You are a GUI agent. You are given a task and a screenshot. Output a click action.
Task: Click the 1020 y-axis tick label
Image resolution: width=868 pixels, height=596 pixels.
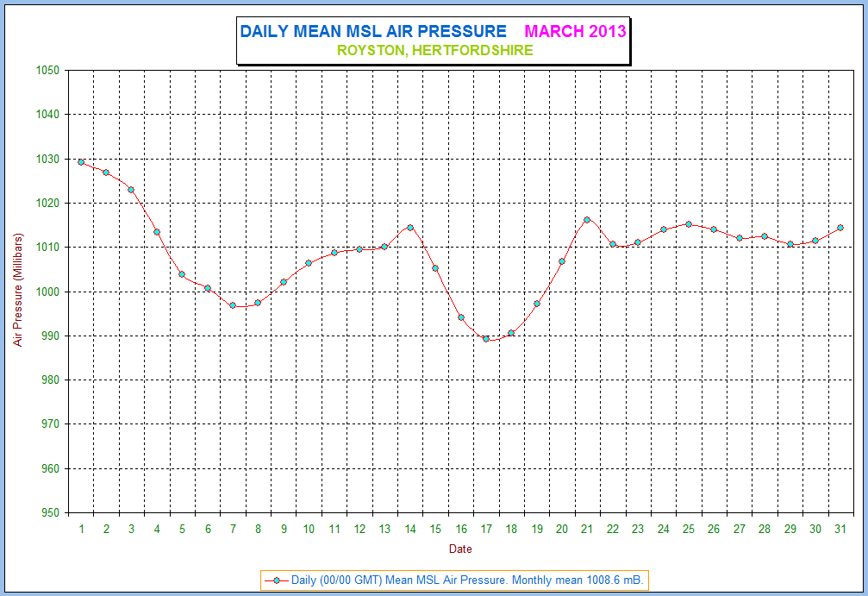(x=47, y=204)
